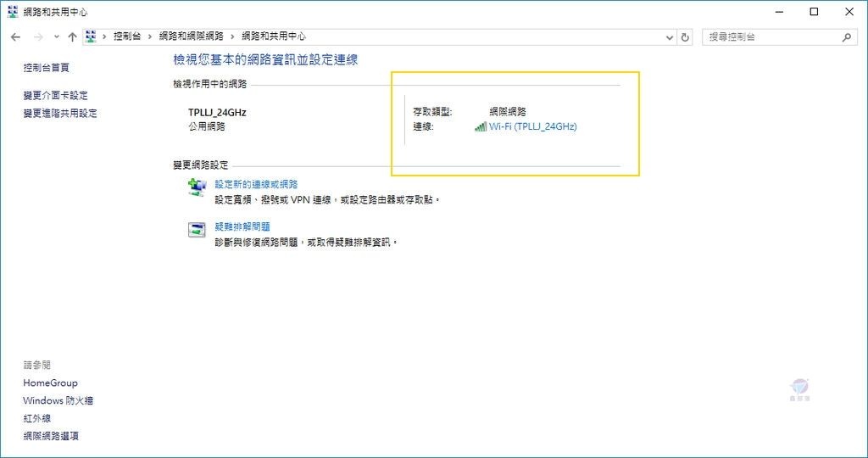The width and height of the screenshot is (868, 458).
Task: Click the search magnifier icon
Action: coord(847,37)
